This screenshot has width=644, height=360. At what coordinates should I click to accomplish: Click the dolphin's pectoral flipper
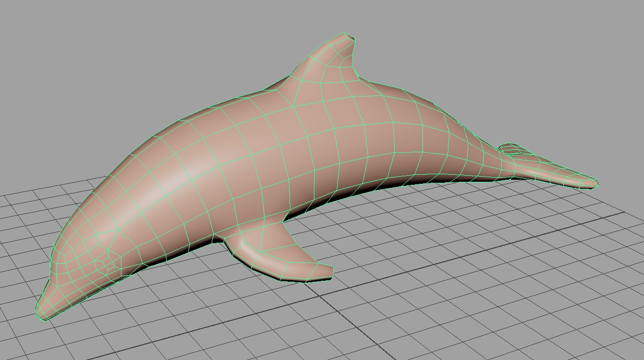[278, 253]
